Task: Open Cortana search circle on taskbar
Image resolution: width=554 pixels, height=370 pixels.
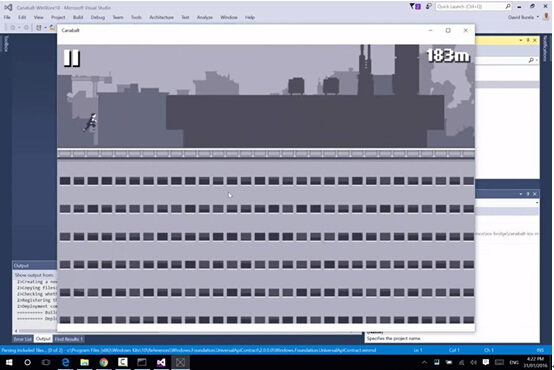Action: point(27,362)
